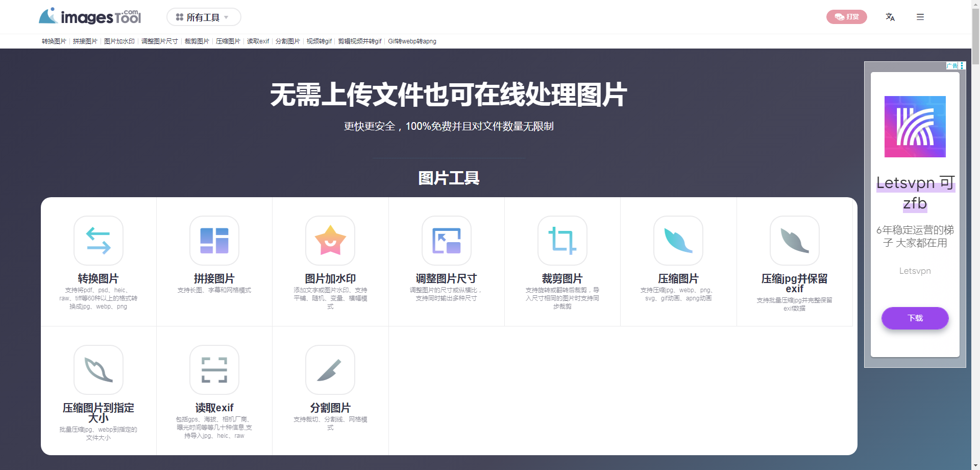Go to 读取exif in the top nav

coord(258,41)
